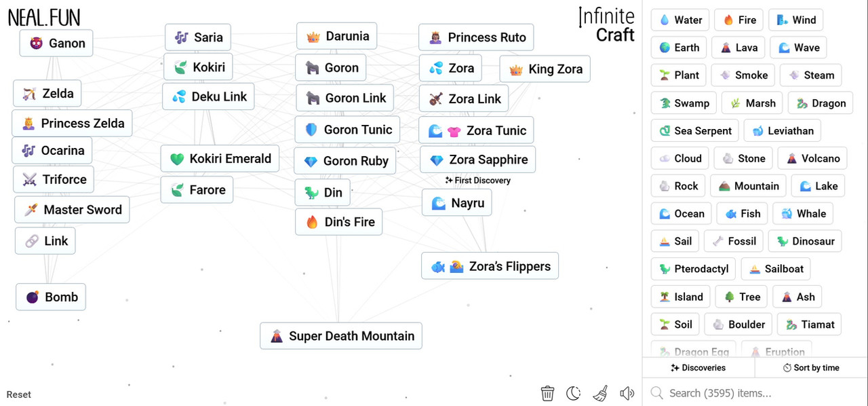
Task: Click the broom clear canvas icon
Action: 600,393
